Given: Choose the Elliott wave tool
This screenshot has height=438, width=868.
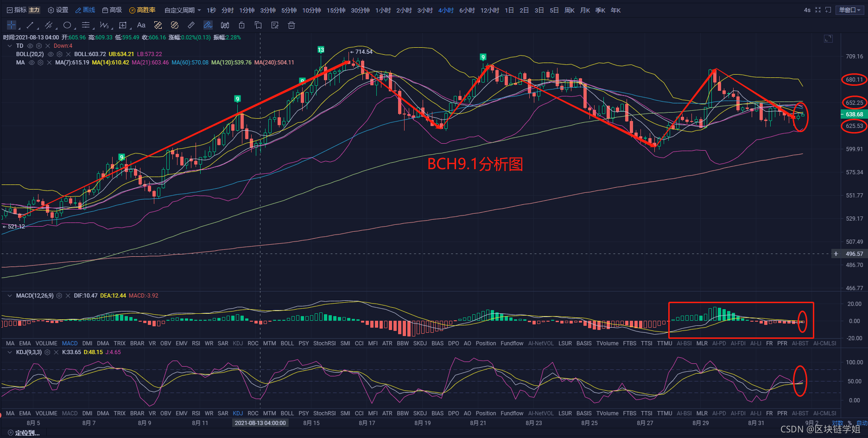Looking at the screenshot, I should point(104,25).
